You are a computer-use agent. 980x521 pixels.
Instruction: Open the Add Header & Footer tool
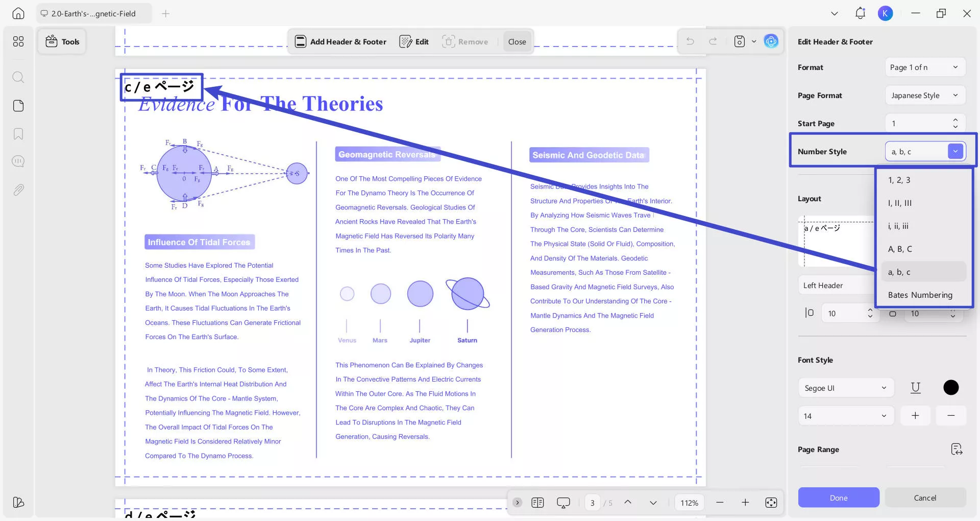340,41
